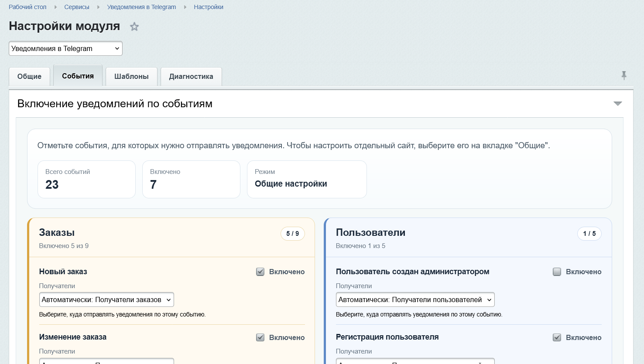Open the module selector dropdown
644x364 pixels.
coord(65,48)
